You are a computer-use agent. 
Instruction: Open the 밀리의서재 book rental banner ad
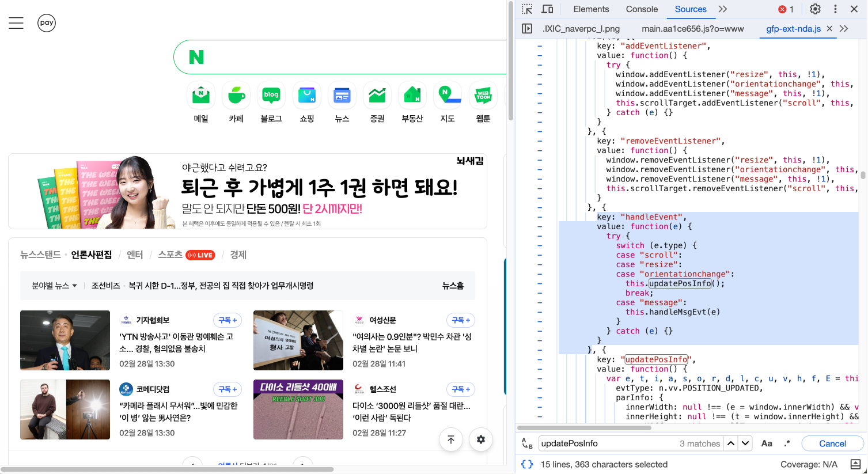[248, 191]
